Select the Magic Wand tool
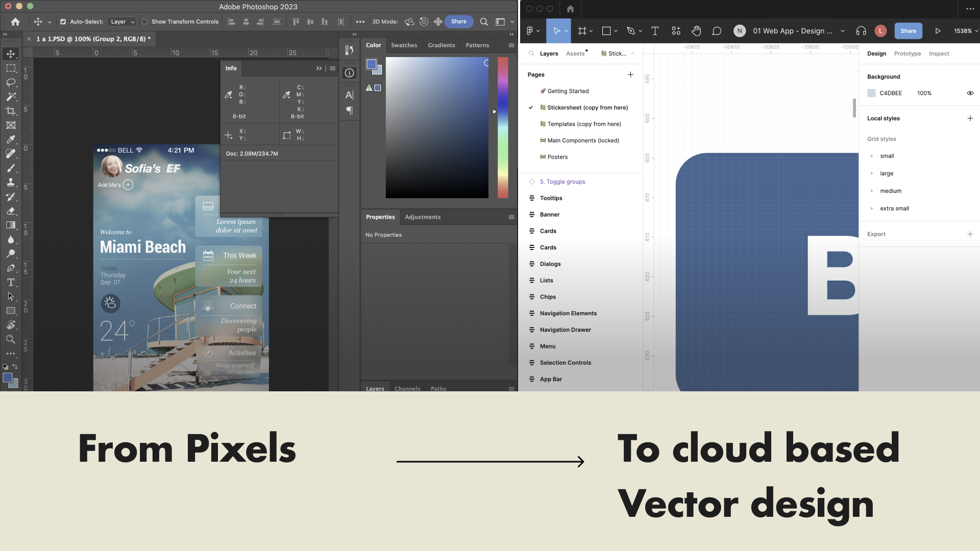Screen dimensions: 980x551 (11, 96)
